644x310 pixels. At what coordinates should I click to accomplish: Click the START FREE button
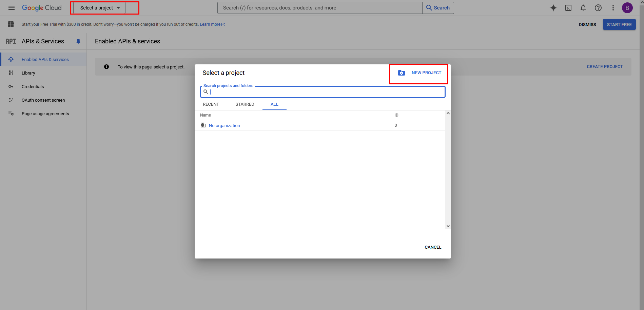click(x=619, y=24)
